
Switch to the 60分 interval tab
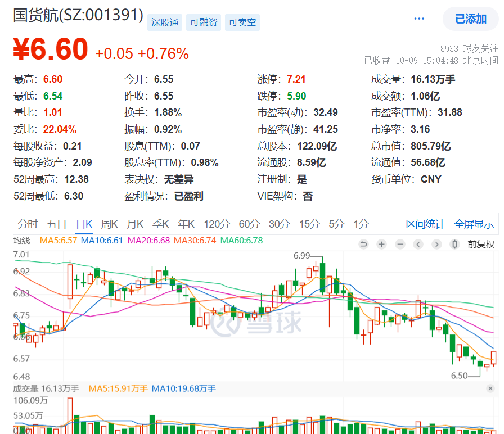point(249,224)
